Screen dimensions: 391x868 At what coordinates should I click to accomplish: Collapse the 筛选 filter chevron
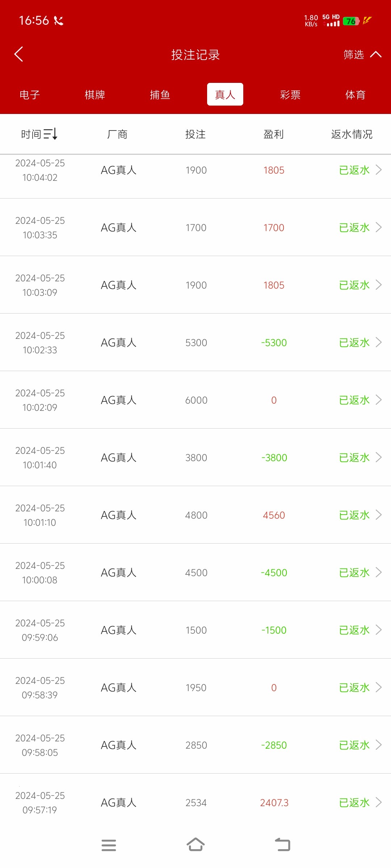coord(376,54)
